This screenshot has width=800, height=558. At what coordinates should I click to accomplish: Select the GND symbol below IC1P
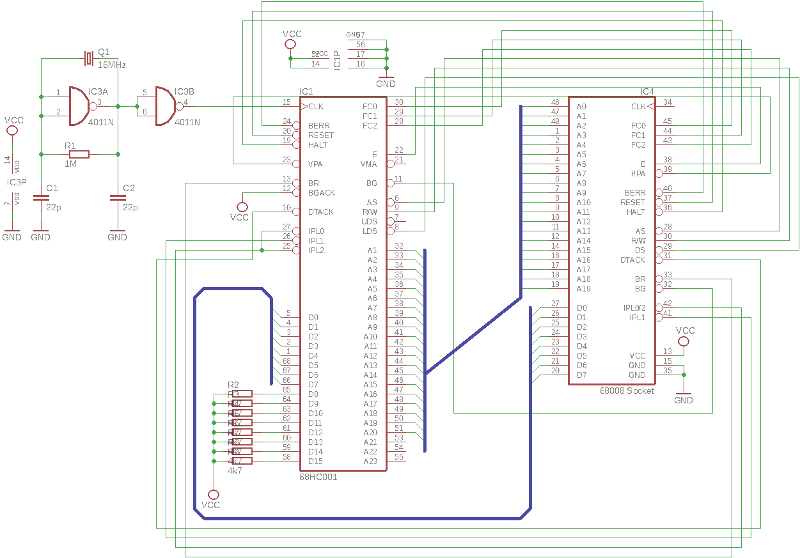tap(386, 81)
